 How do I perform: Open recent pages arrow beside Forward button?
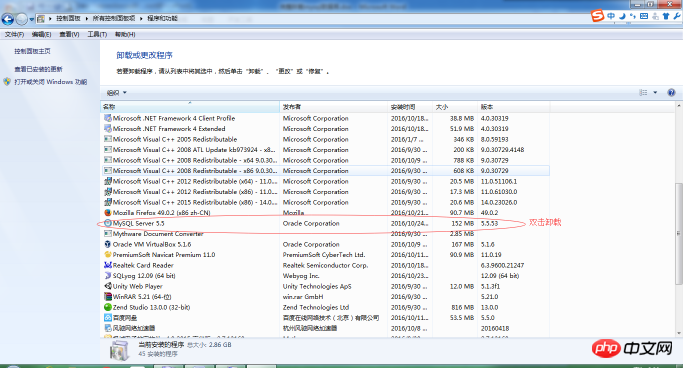pos(32,19)
